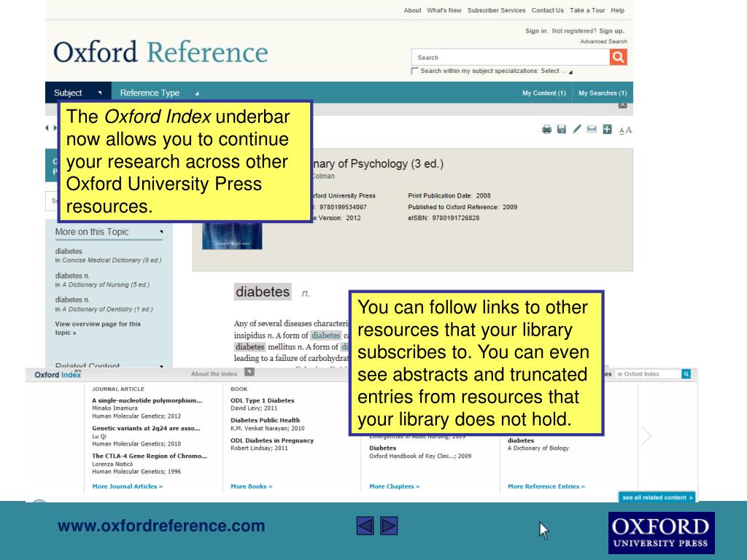Open the Subject dropdown menu

78,93
